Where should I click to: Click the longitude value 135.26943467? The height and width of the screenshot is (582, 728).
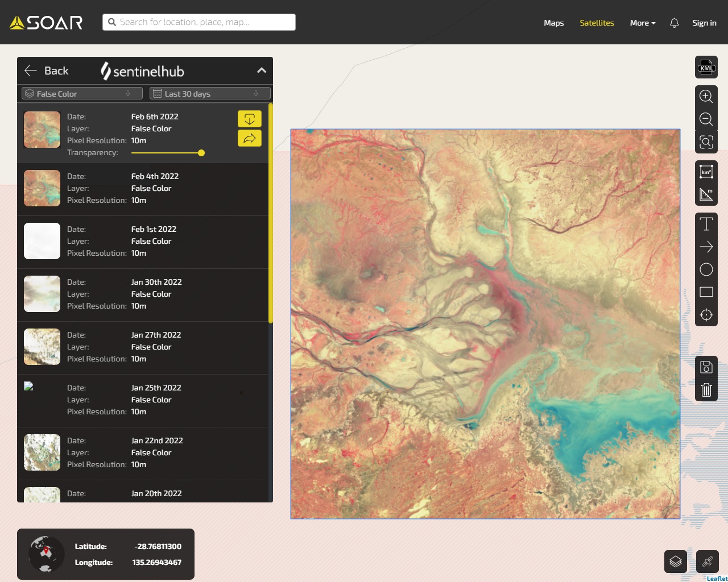coord(157,562)
